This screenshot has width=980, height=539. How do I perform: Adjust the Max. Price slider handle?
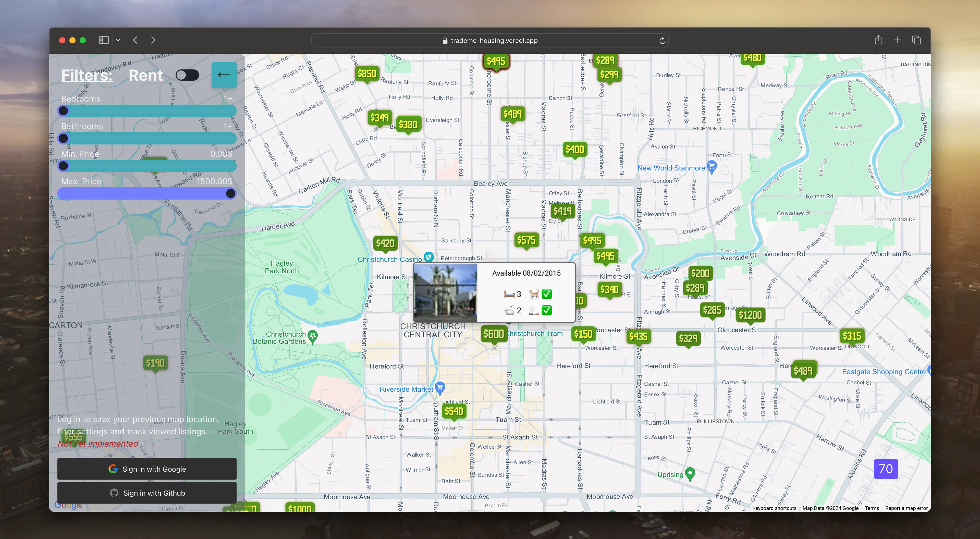230,194
